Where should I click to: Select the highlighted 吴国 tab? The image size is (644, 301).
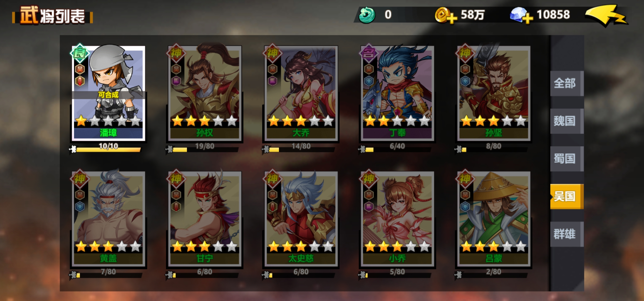coord(566,196)
